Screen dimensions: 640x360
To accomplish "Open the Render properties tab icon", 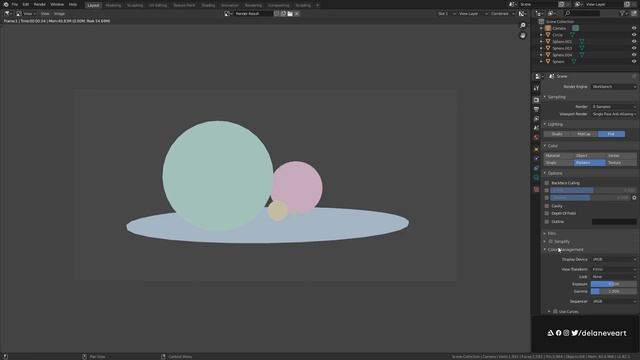I will (x=536, y=100).
